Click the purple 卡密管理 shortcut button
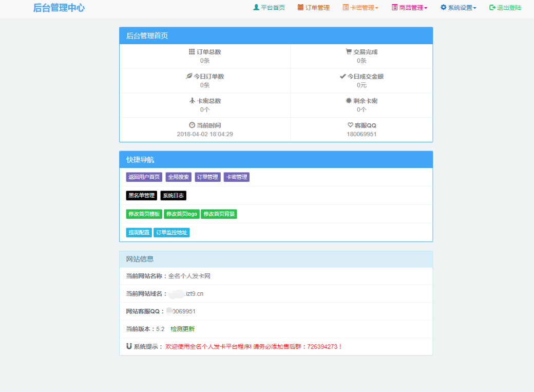The width and height of the screenshot is (534, 392). 237,177
